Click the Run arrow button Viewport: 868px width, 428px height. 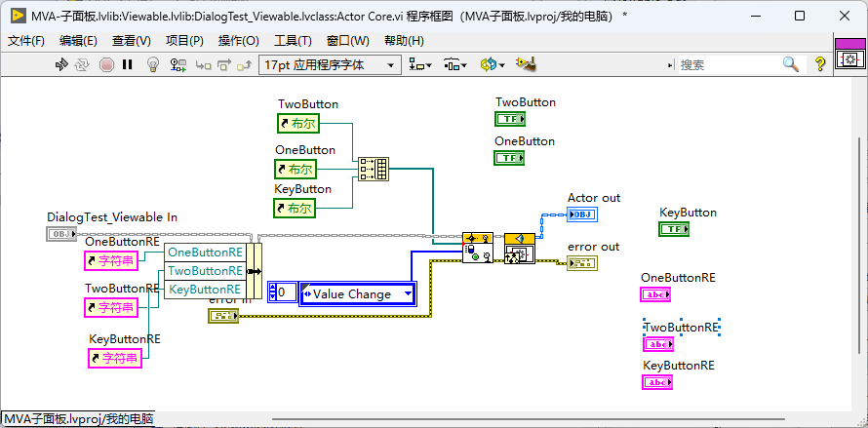click(60, 64)
